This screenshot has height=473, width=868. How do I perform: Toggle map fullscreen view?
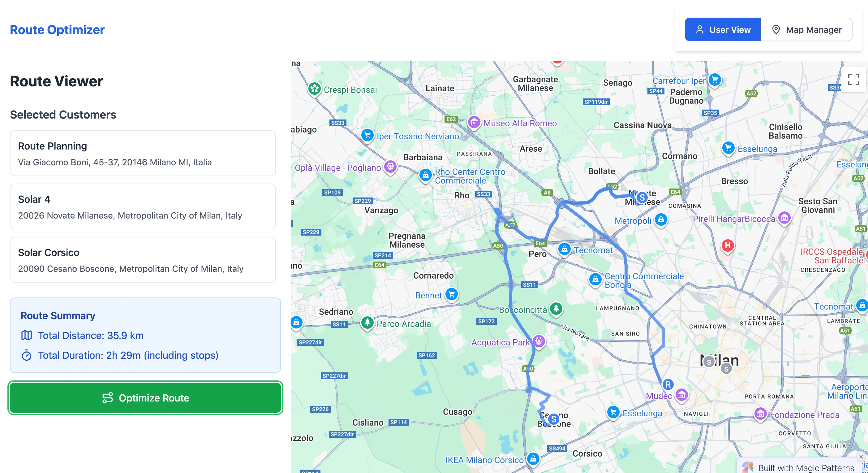pyautogui.click(x=853, y=80)
